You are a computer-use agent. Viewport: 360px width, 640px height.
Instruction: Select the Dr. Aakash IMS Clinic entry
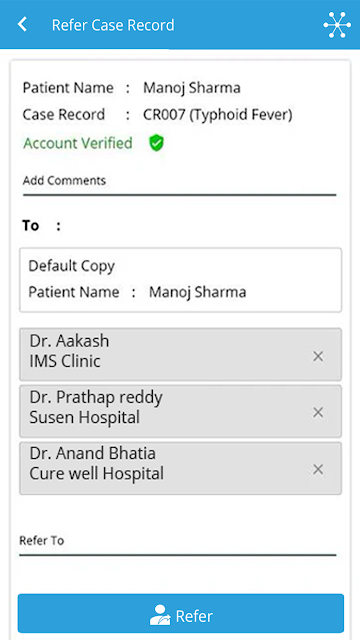click(x=180, y=354)
